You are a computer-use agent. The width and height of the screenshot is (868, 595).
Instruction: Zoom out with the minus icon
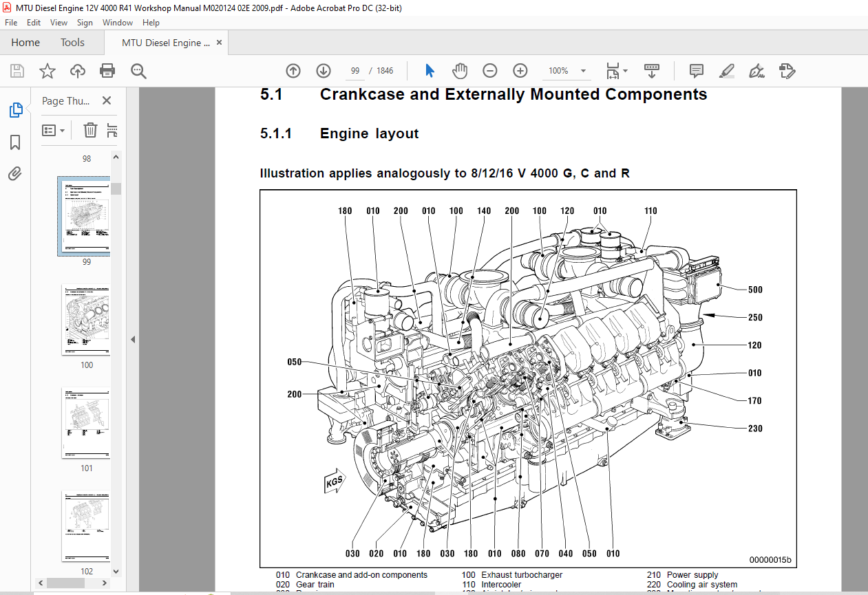[489, 71]
